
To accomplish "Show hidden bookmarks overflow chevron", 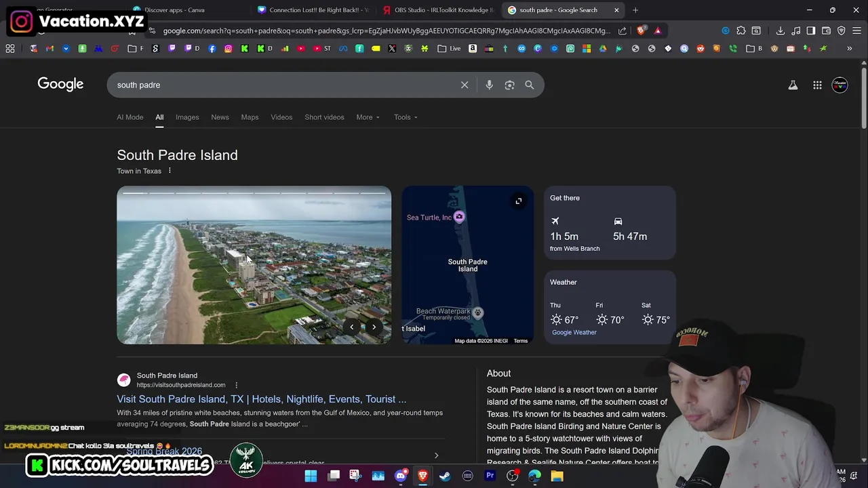I will [x=849, y=48].
